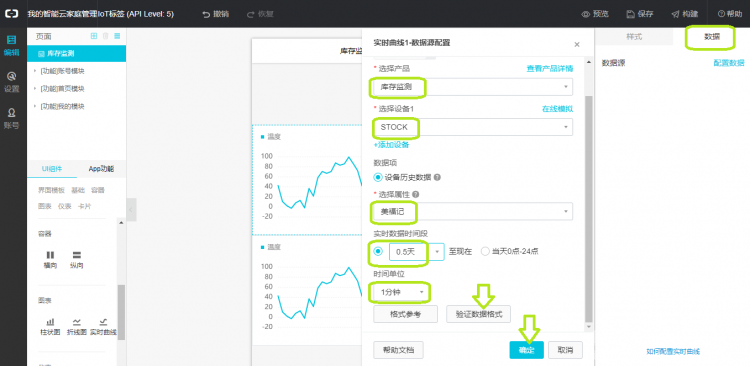Open the 选择属性 dropdown

473,211
